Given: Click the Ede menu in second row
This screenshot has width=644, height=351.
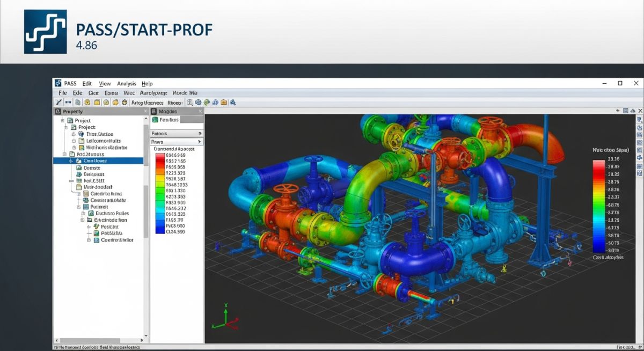Looking at the screenshot, I should (x=77, y=93).
